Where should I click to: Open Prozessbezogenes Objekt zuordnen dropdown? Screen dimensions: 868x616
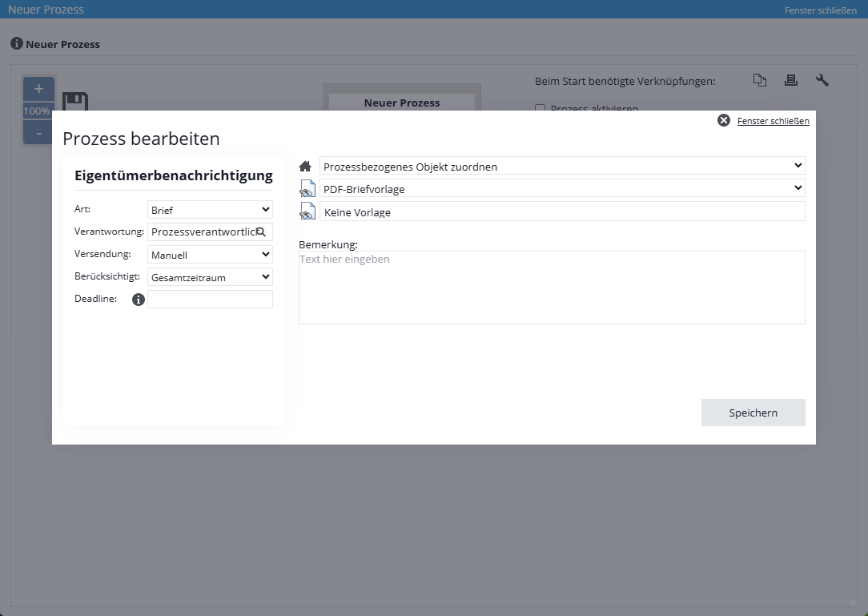[x=561, y=167]
